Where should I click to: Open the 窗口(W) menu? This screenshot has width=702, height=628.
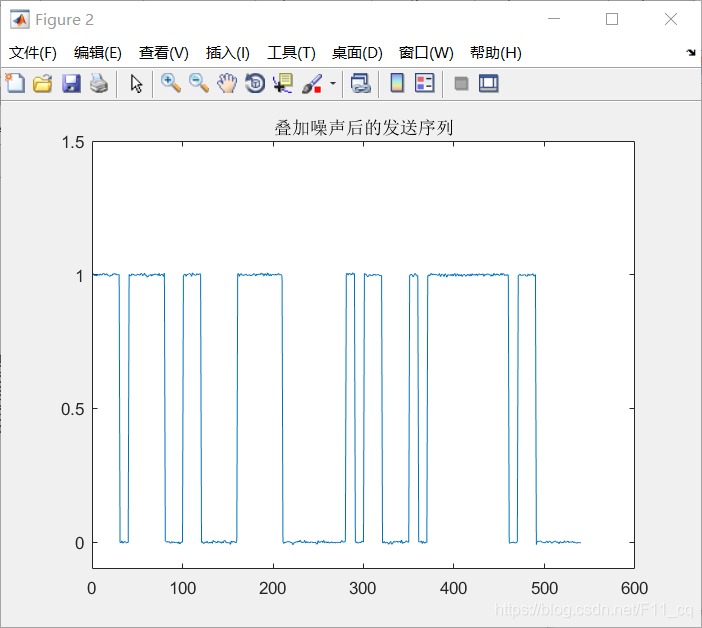426,53
